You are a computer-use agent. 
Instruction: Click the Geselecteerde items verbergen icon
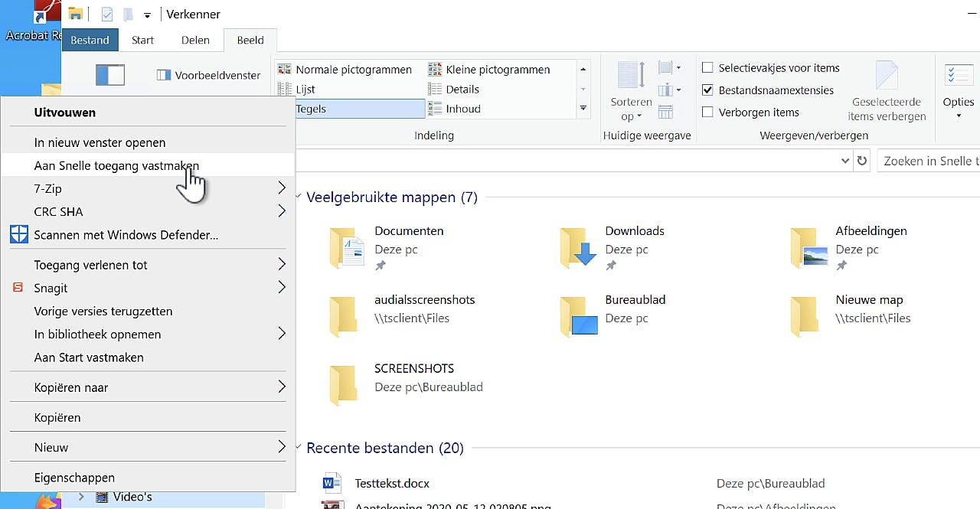point(887,91)
